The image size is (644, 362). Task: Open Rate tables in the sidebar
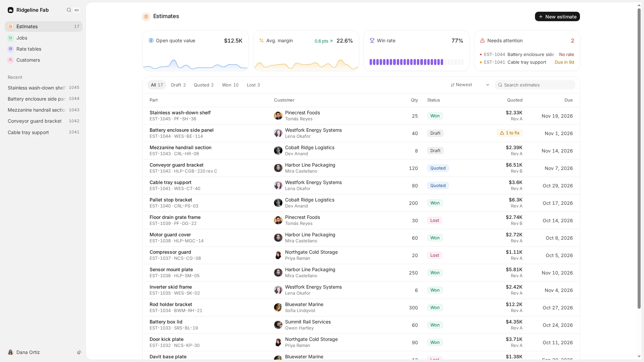(x=44, y=49)
